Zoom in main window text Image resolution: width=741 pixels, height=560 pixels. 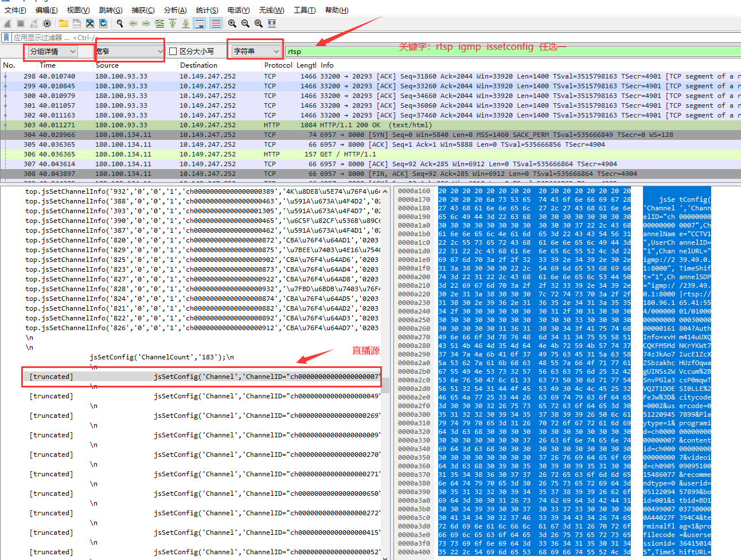pos(232,24)
